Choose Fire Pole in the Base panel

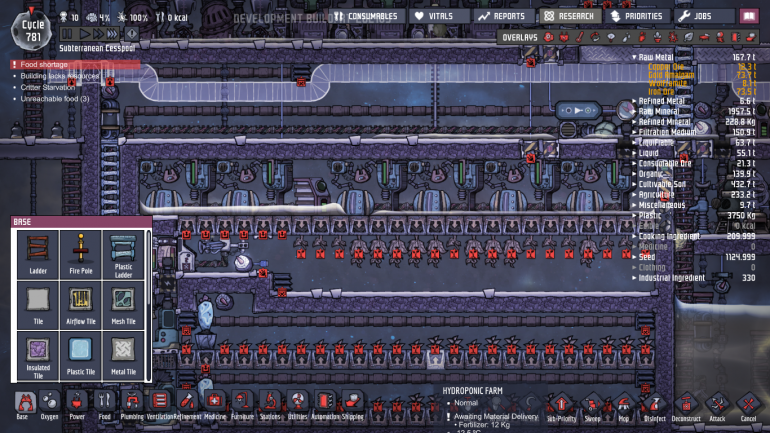tap(81, 254)
